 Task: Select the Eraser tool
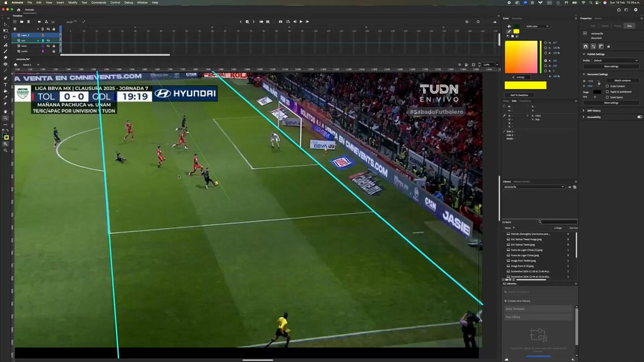click(5, 57)
